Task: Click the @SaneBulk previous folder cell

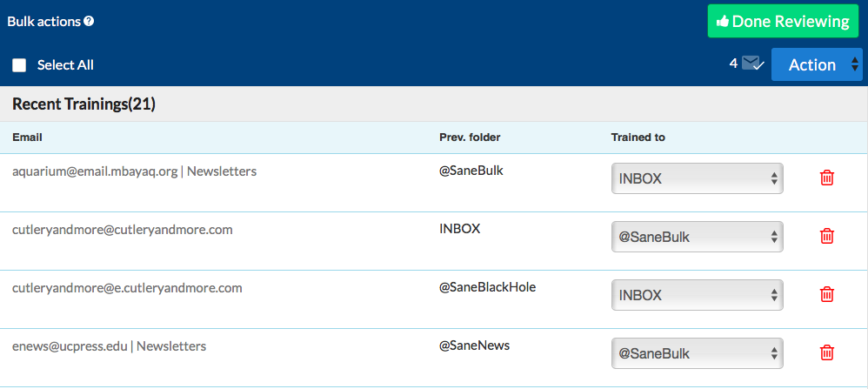Action: (x=471, y=171)
